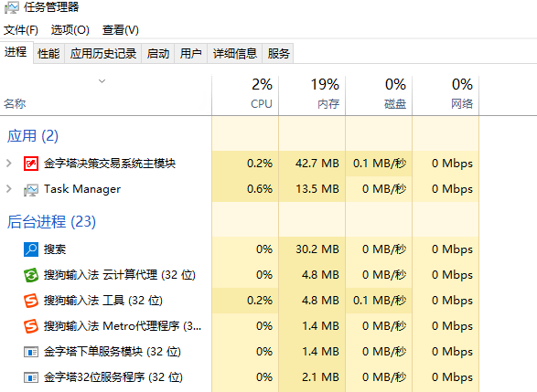
Task: Open the 查看(V) menu
Action: [x=121, y=30]
